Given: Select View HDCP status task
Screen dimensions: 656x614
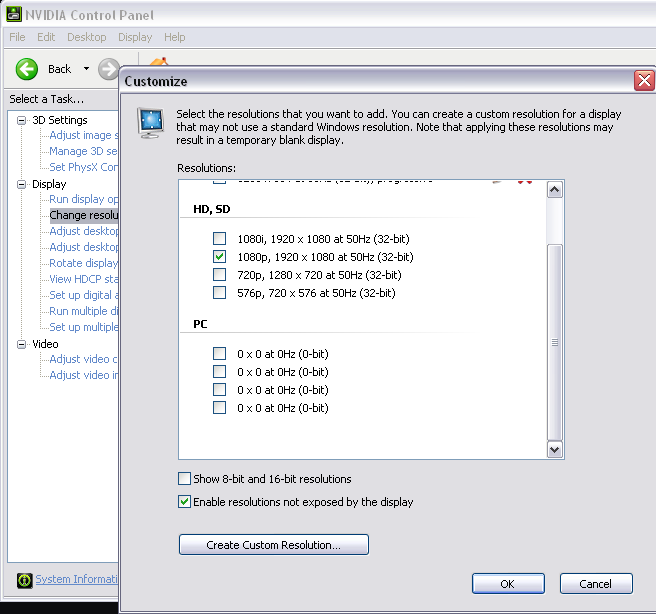Looking at the screenshot, I should click(84, 279).
